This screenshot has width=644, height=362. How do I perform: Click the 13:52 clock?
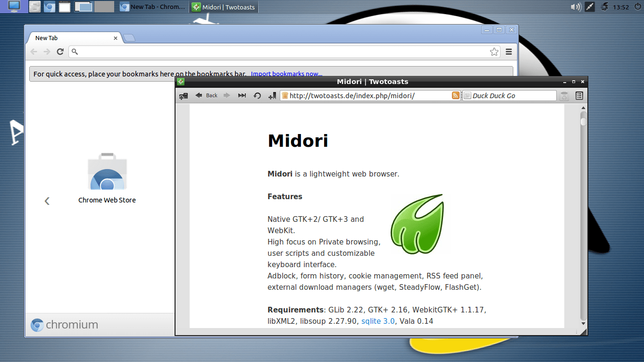[621, 7]
